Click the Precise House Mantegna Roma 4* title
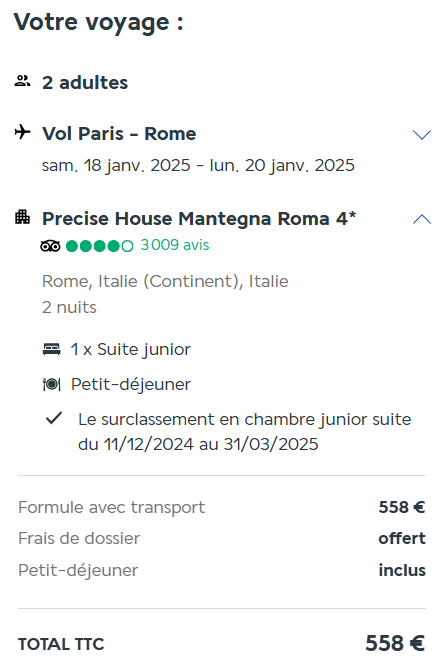440x669 pixels. click(199, 218)
